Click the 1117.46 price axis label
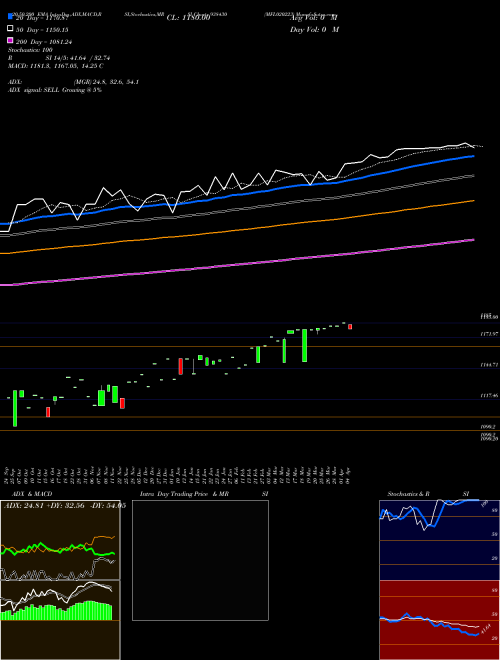Image resolution: width=500 pixels, height=660 pixels. pyautogui.click(x=490, y=396)
